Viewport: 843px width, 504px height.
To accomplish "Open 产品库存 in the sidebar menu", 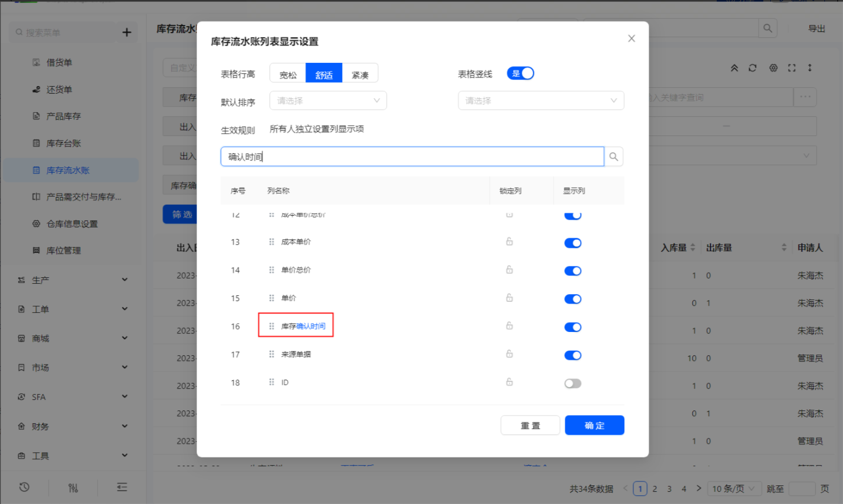I will click(x=63, y=116).
